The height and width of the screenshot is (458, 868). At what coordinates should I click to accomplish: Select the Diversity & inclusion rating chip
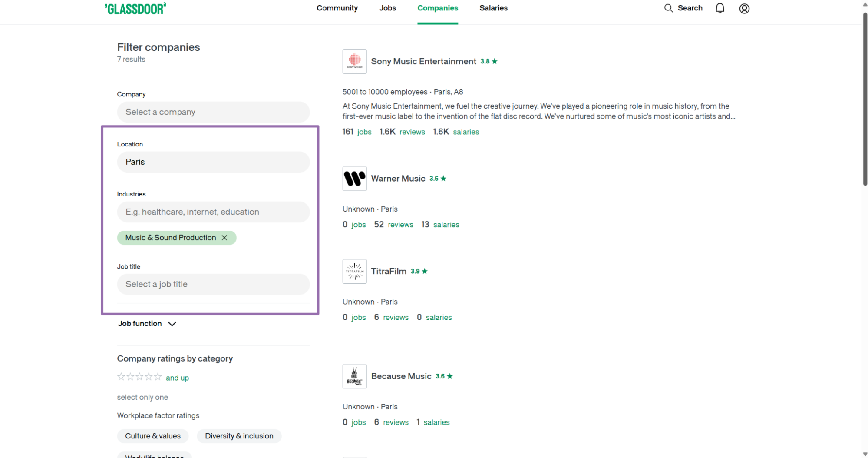pyautogui.click(x=239, y=436)
